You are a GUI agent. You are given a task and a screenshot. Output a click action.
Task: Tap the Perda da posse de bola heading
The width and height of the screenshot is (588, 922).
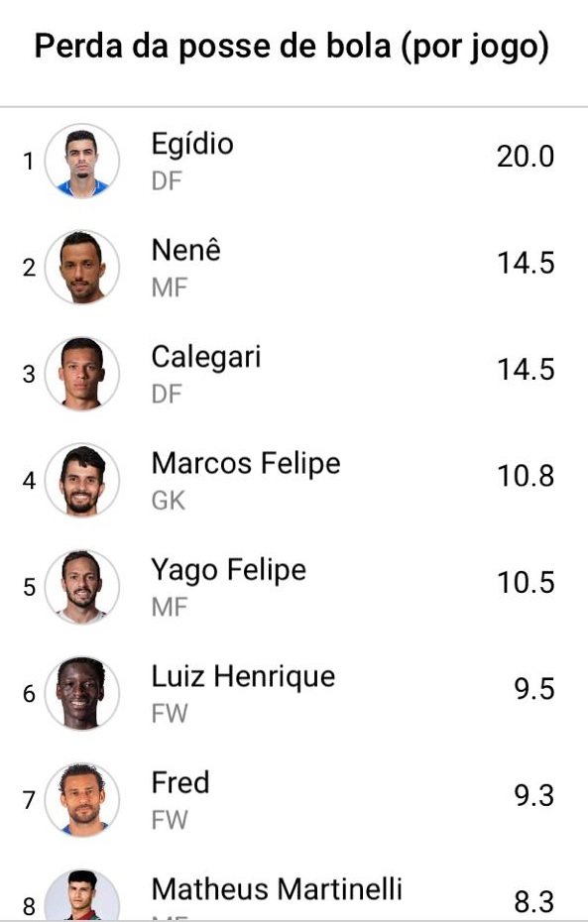292,47
